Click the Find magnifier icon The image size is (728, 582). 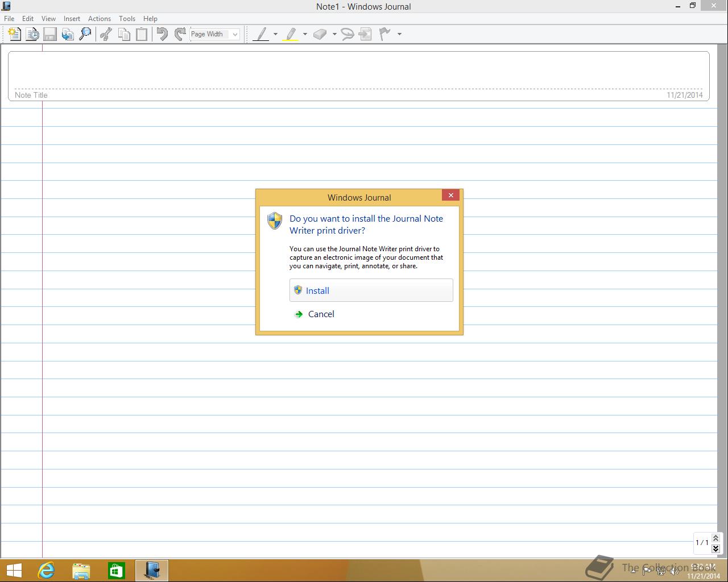[85, 34]
